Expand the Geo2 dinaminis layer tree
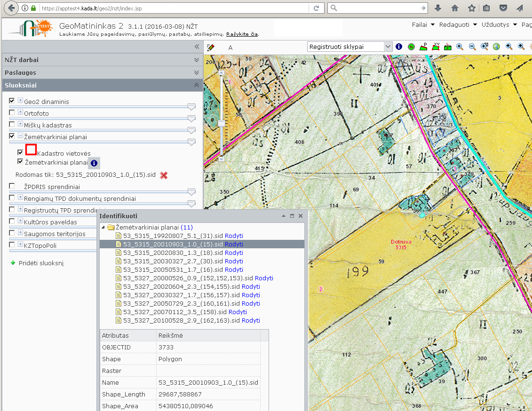 [x=20, y=100]
